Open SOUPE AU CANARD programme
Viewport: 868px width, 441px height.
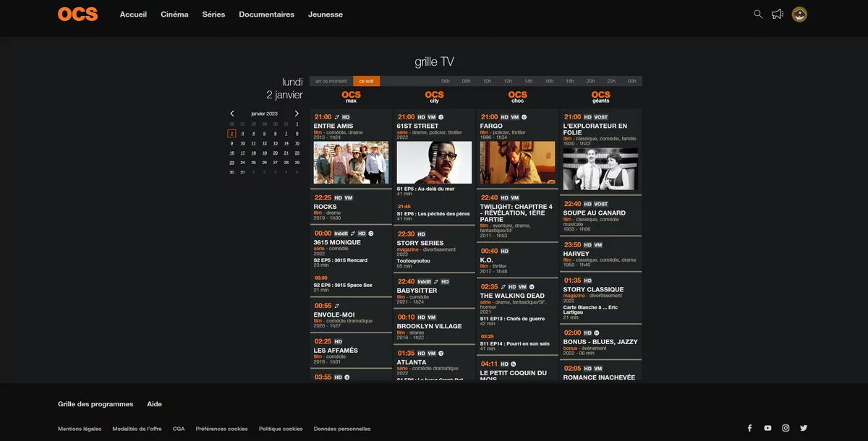(600, 215)
